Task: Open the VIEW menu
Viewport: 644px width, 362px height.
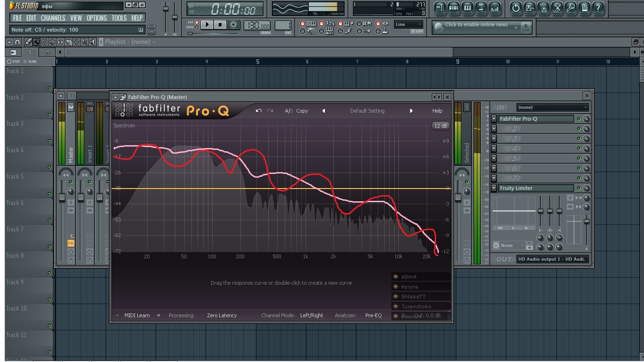Action: pyautogui.click(x=76, y=18)
